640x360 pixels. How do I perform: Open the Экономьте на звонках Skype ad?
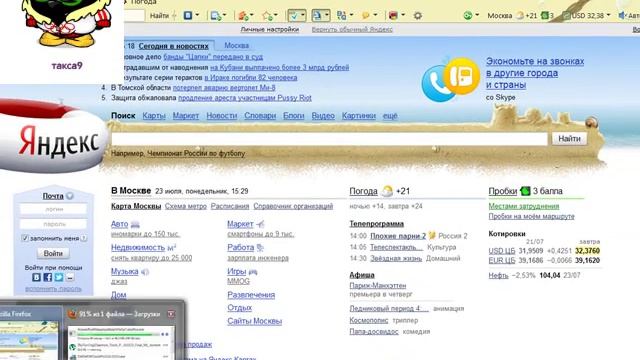pos(535,73)
